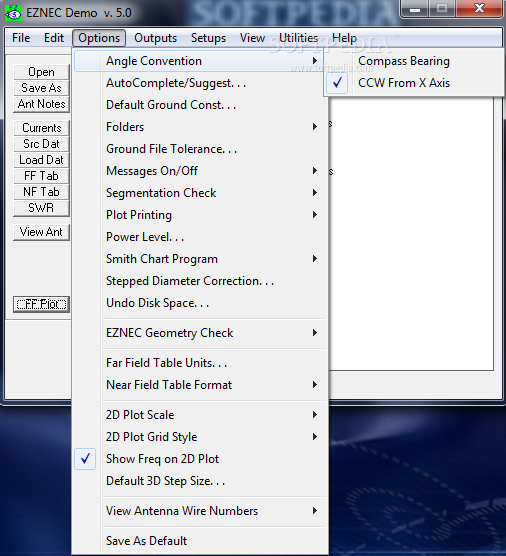The image size is (506, 556).
Task: Choose Save As Default
Action: click(200, 541)
